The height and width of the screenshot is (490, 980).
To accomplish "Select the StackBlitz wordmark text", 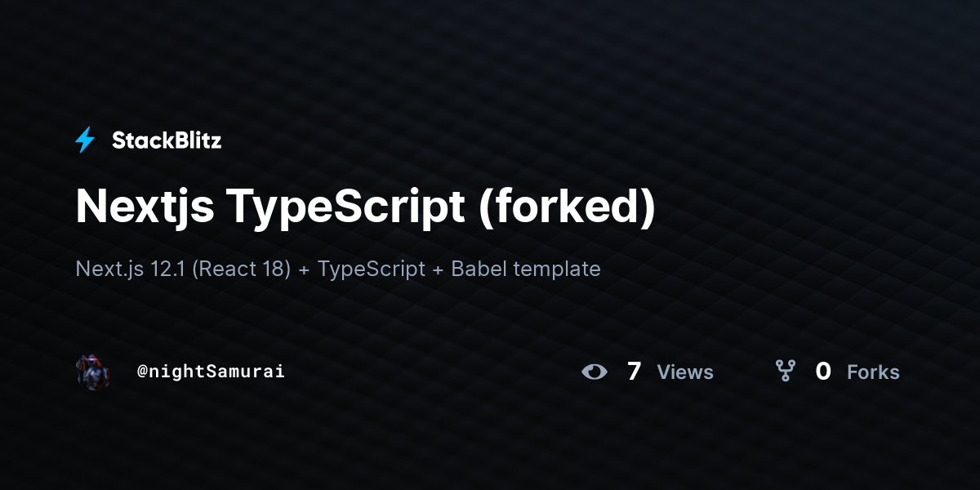I will [x=167, y=140].
